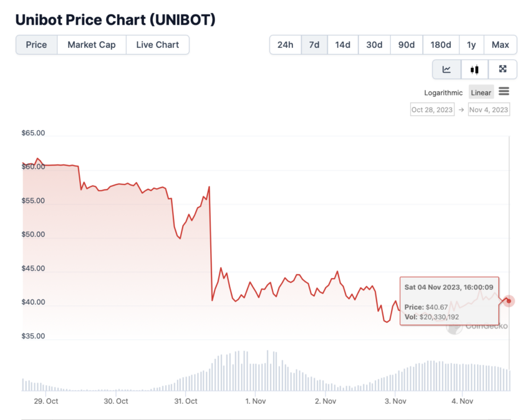Switch to the Live Chart tab
This screenshot has height=420, width=530.
(x=158, y=45)
